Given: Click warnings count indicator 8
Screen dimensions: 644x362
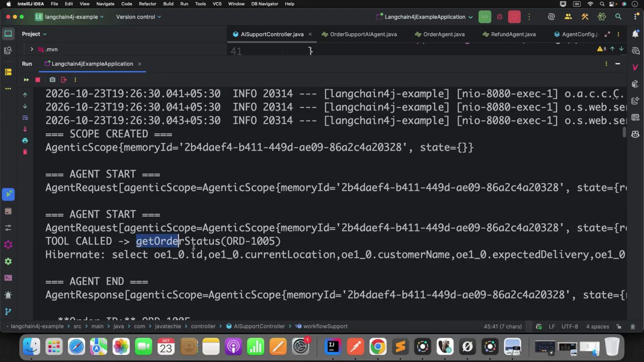Looking at the screenshot, I should point(601,49).
